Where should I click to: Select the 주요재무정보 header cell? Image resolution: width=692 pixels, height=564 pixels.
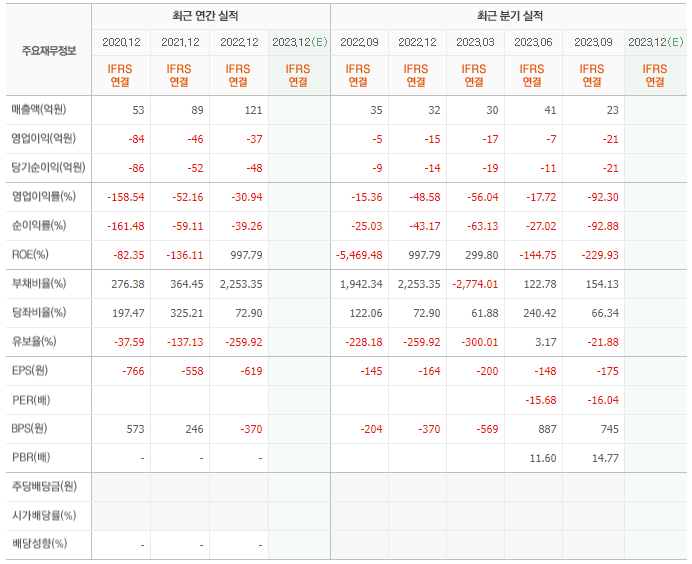pyautogui.click(x=49, y=50)
